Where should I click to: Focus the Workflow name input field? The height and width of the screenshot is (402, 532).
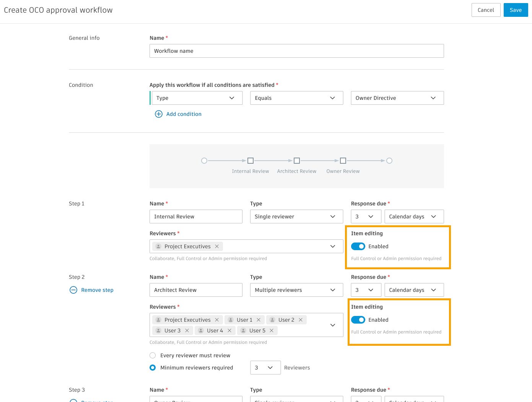coord(297,51)
